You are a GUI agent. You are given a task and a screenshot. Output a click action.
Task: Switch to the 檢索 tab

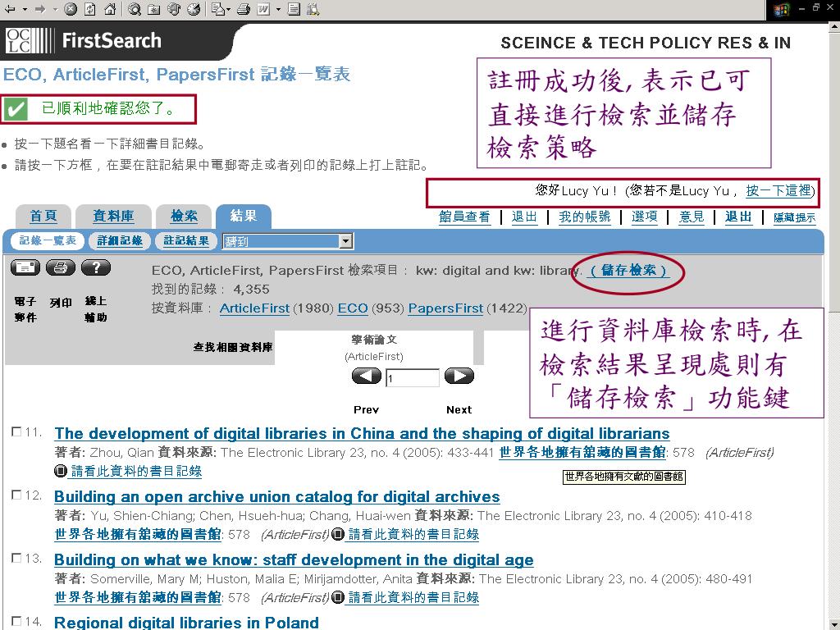184,216
